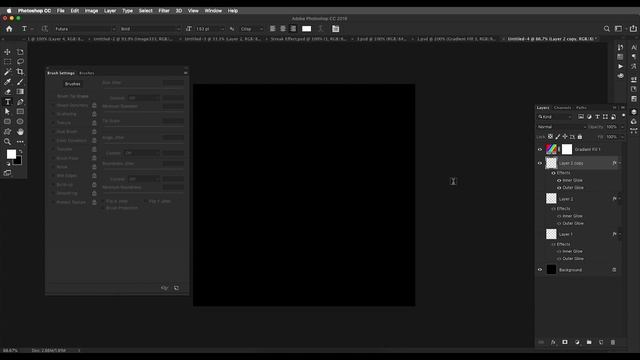Open the layer filter Kind dropdown
The image size is (640, 360).
554,117
